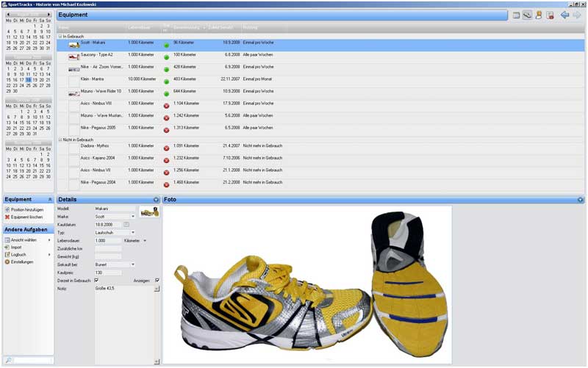This screenshot has height=368, width=588.
Task: Select the Asics - Kayano 2004 row
Action: pos(320,160)
